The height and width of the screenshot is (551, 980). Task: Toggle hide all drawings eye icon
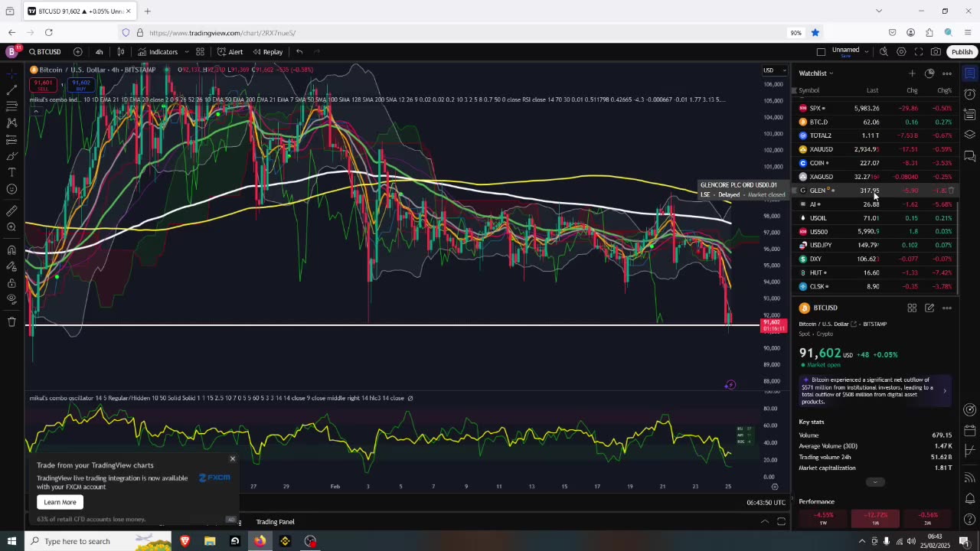coord(11,299)
